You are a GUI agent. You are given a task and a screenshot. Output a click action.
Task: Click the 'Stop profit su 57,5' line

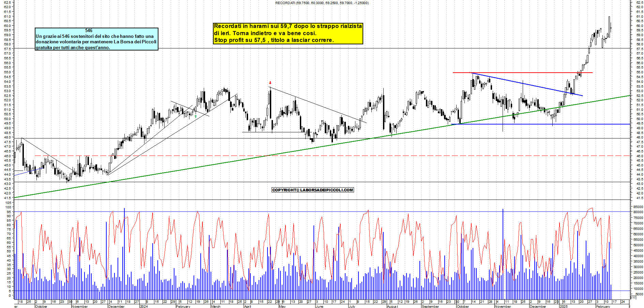coord(274,40)
